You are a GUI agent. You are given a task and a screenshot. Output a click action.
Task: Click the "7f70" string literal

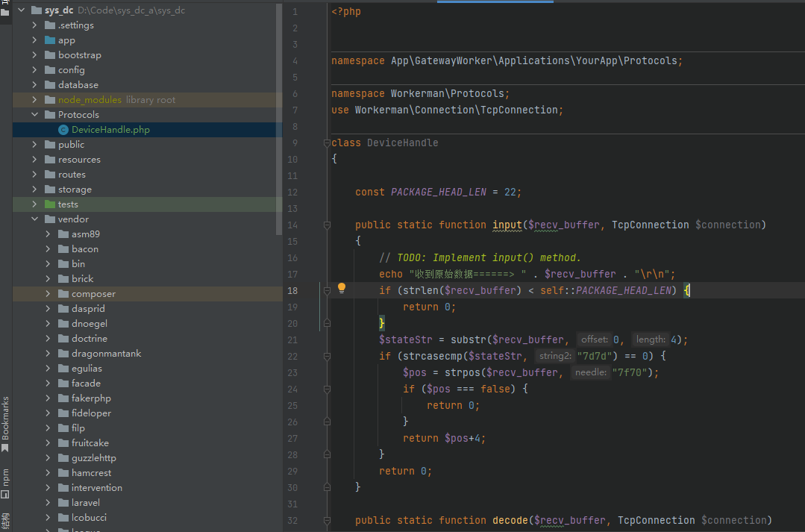coord(630,372)
